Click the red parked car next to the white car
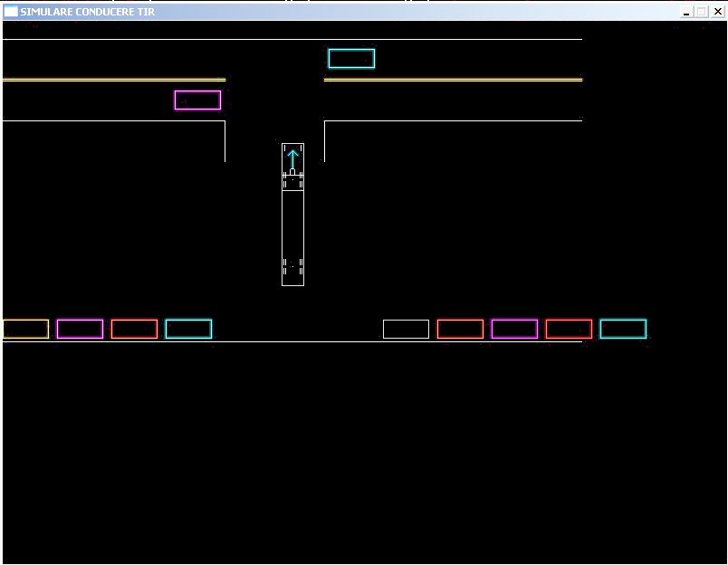The width and height of the screenshot is (728, 565). pos(460,330)
